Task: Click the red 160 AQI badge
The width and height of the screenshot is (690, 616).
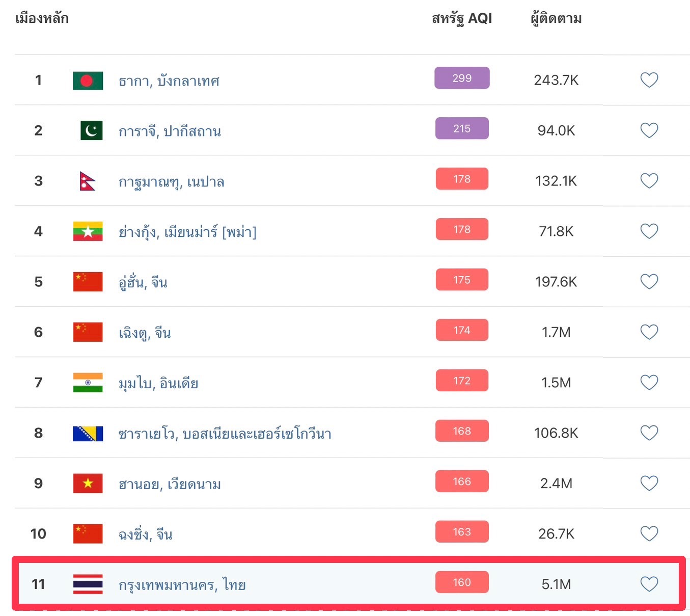Action: [x=462, y=582]
